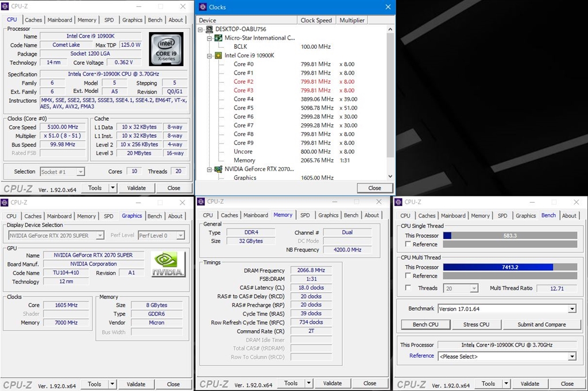Viewport: 588px width, 391px height.
Task: Click the motherboard icon beside Micro-Star International
Action: pyautogui.click(x=218, y=38)
